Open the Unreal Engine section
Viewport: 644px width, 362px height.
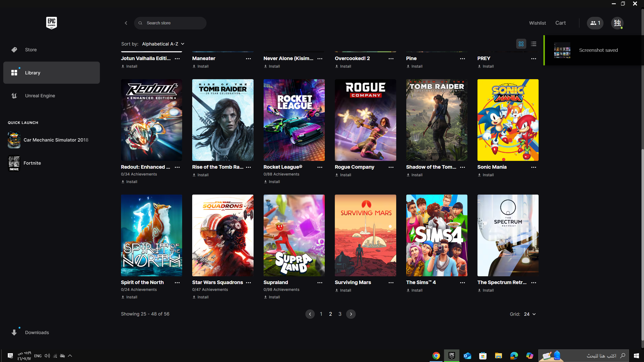pos(51,96)
